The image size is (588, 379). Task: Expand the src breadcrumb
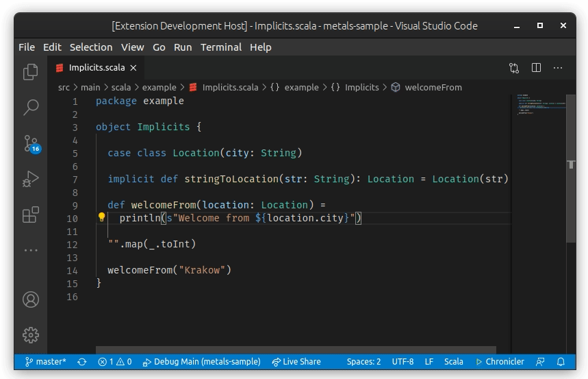tap(64, 88)
